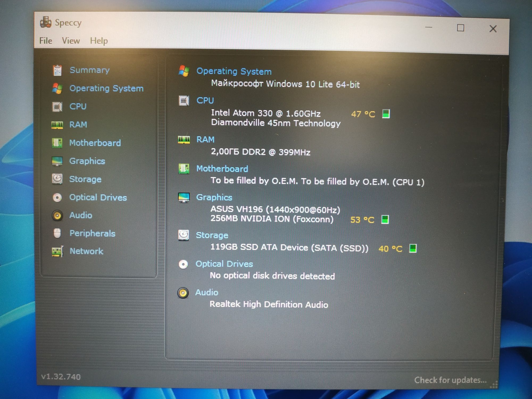Click the Motherboard heading link in summary
The image size is (532, 399).
coord(222,169)
